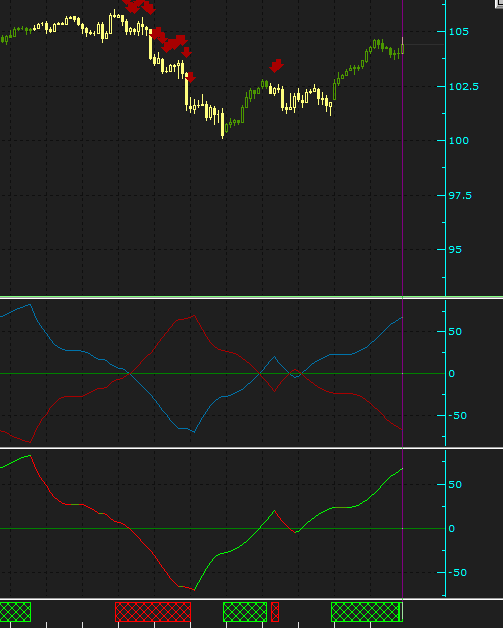Click the 95 price axis label
This screenshot has height=628, width=503.
click(455, 250)
